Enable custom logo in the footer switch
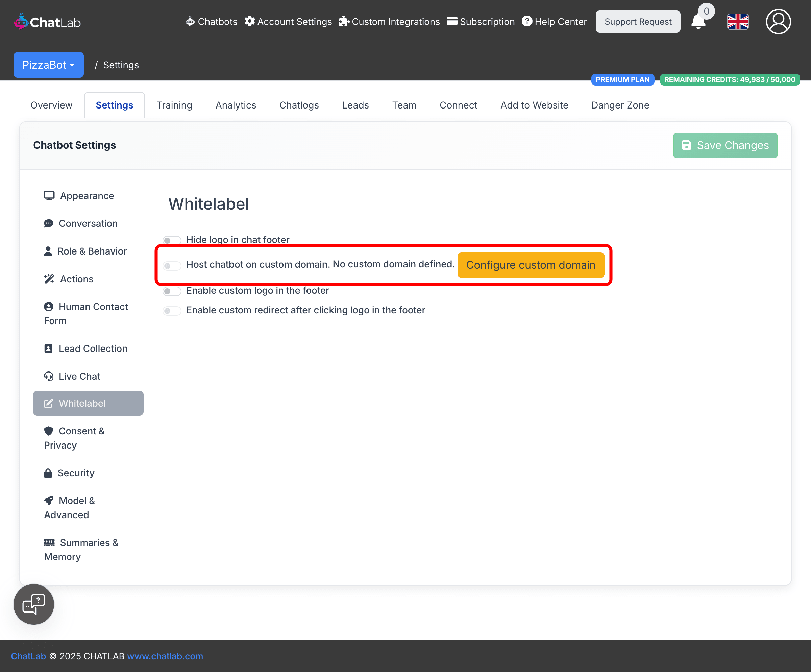 tap(171, 291)
